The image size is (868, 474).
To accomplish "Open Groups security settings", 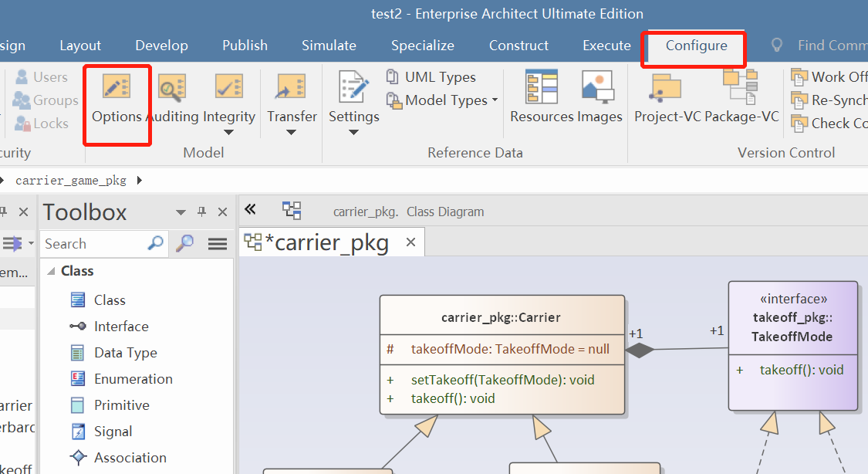I will (46, 100).
